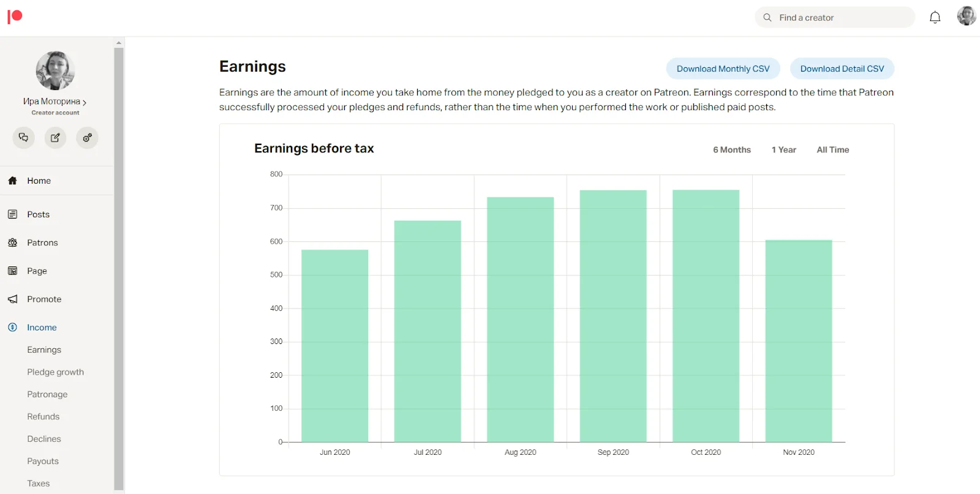Open Pledge growth in the sidebar
This screenshot has width=980, height=494.
(x=55, y=372)
